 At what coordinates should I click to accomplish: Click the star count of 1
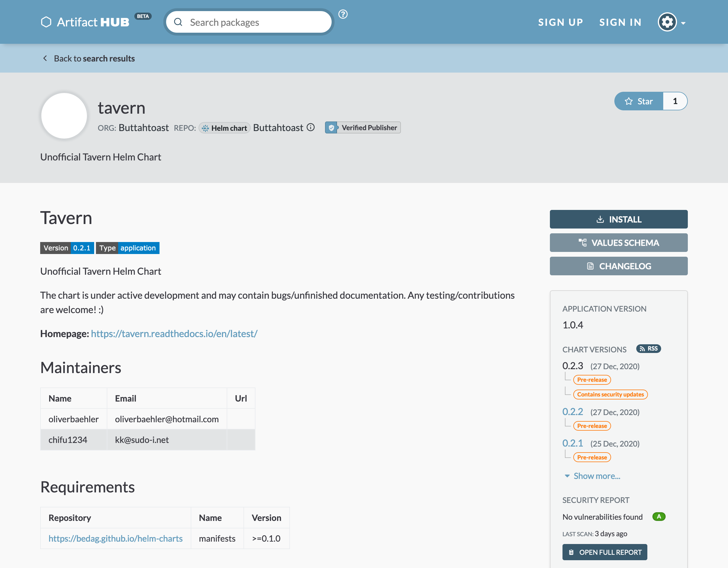pos(675,101)
